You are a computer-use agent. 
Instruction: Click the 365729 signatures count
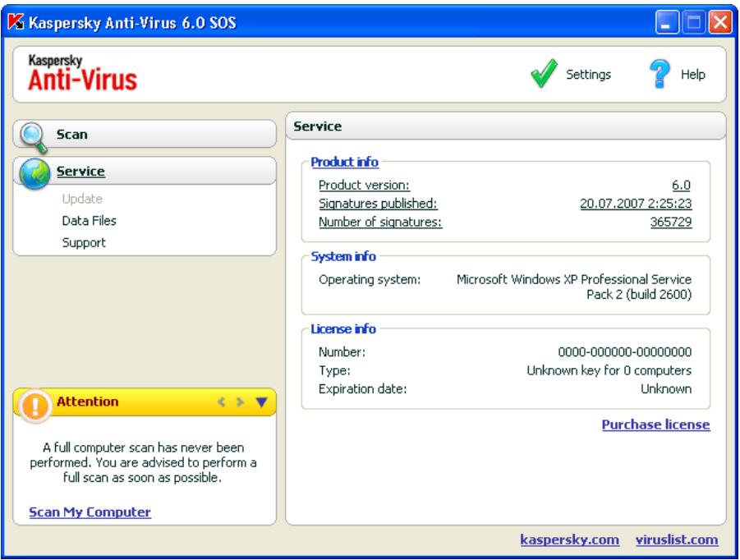(671, 222)
